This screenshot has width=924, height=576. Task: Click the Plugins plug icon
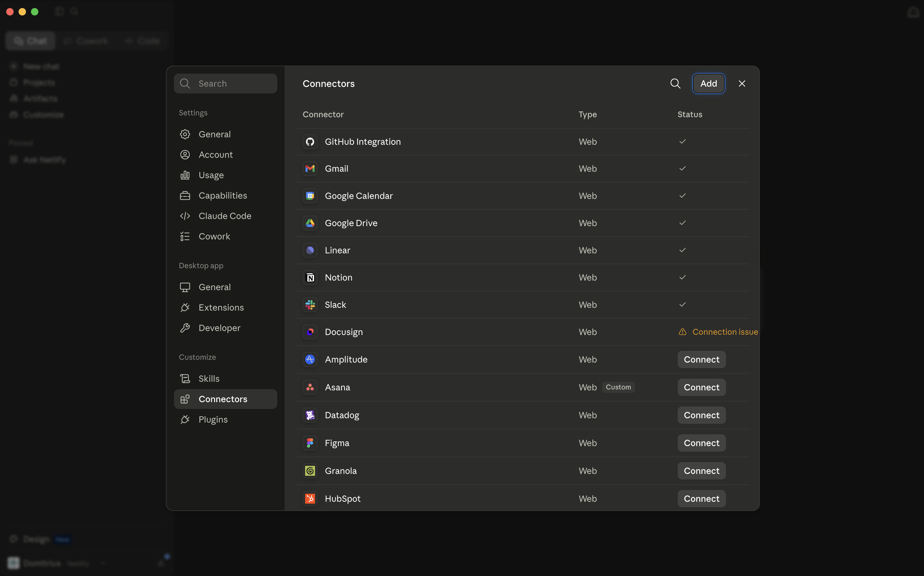click(185, 419)
